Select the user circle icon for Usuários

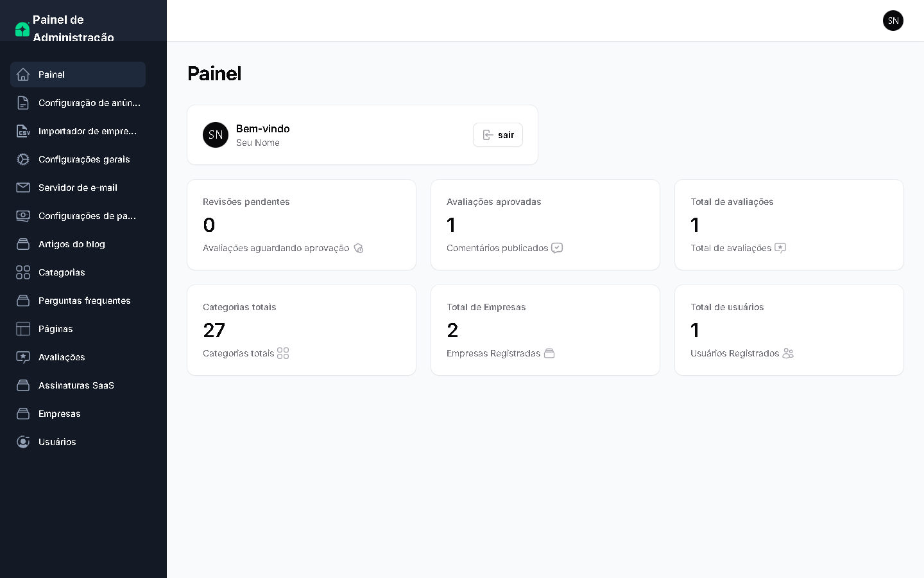(23, 442)
